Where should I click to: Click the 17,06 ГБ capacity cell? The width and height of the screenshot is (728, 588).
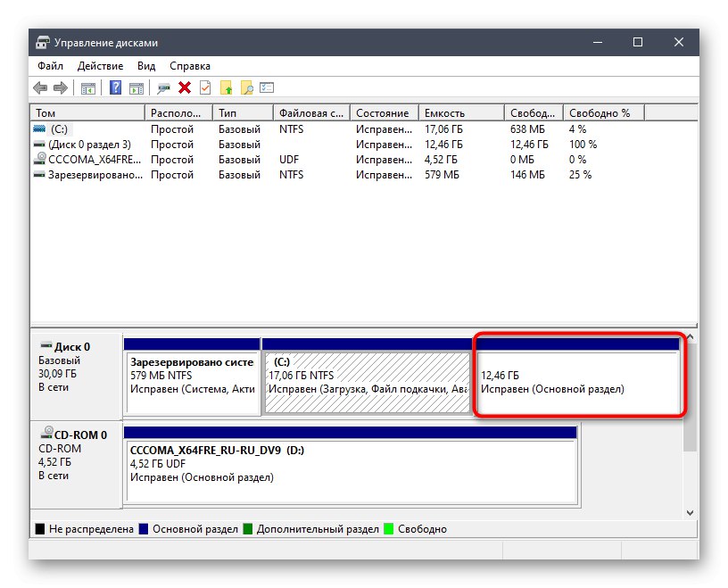pyautogui.click(x=444, y=129)
